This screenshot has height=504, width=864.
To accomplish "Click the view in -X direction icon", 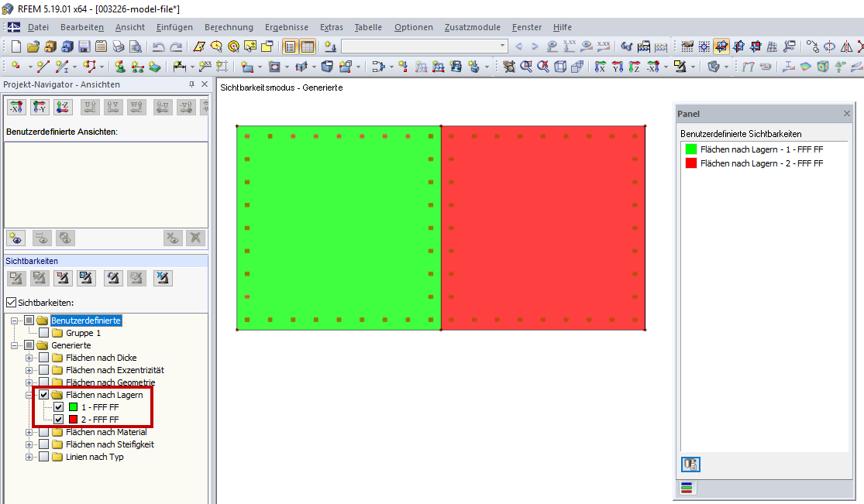I will [17, 106].
